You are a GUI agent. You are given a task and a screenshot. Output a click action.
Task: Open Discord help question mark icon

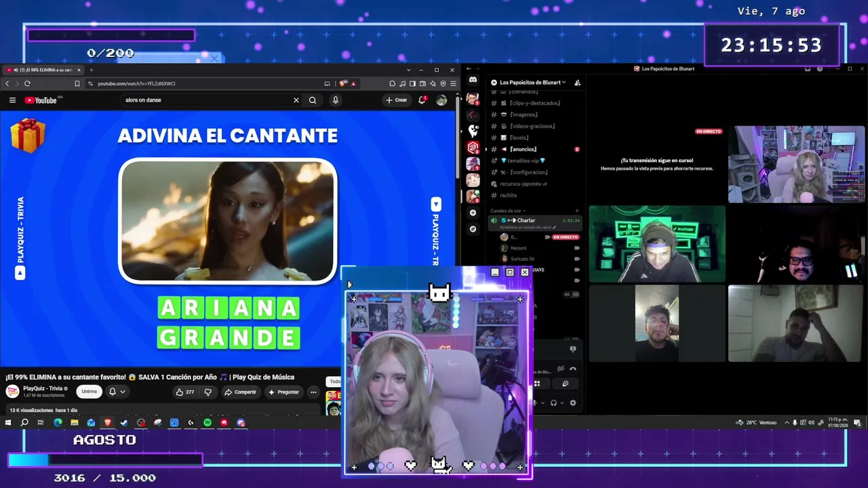[820, 68]
